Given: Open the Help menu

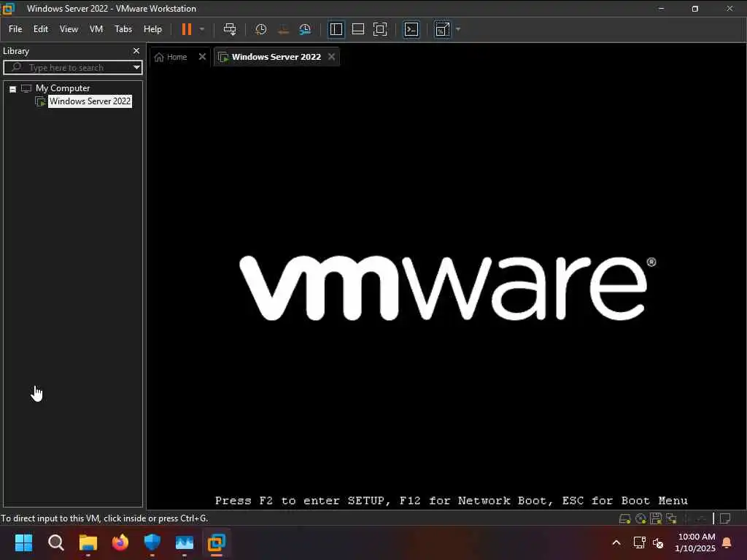Looking at the screenshot, I should pos(152,29).
